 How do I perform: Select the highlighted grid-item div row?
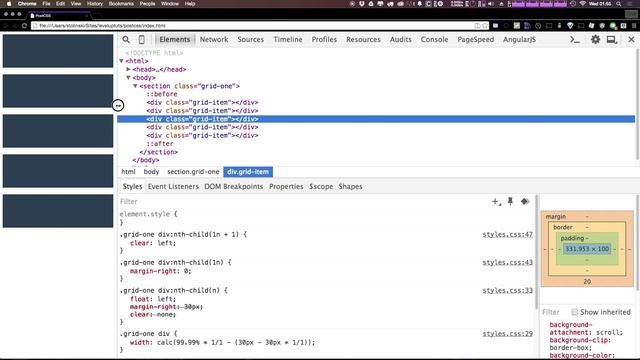(x=376, y=119)
